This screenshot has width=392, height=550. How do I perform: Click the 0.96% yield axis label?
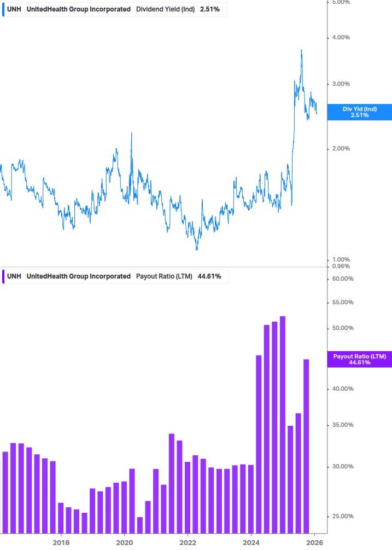341,266
